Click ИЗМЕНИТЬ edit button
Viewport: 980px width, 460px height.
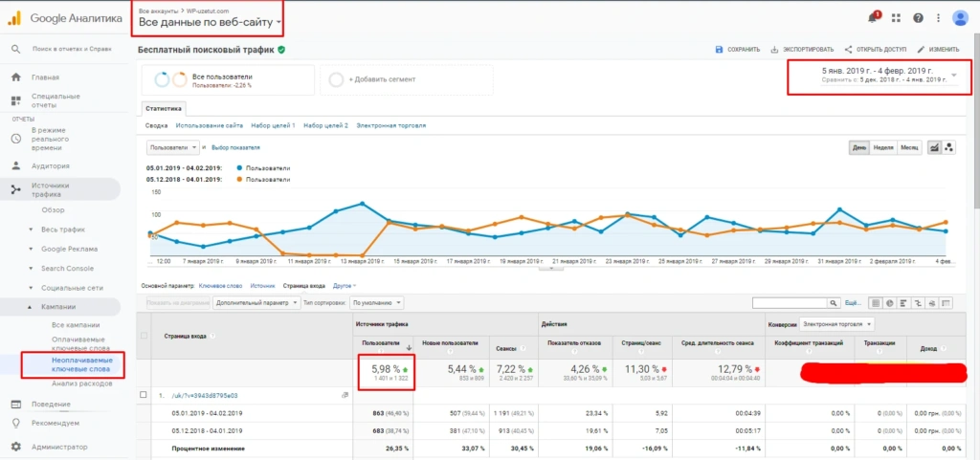938,50
